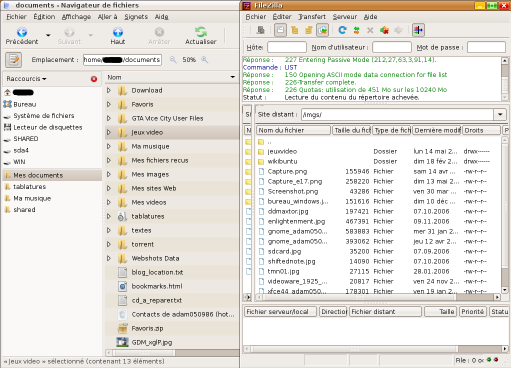Viewport: 511px width, 368px height.
Task: Open the Transfert menu in FileZilla
Action: click(x=312, y=17)
